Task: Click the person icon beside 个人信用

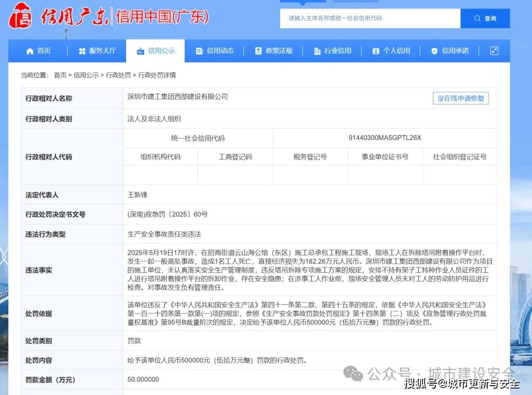Action: tap(376, 51)
